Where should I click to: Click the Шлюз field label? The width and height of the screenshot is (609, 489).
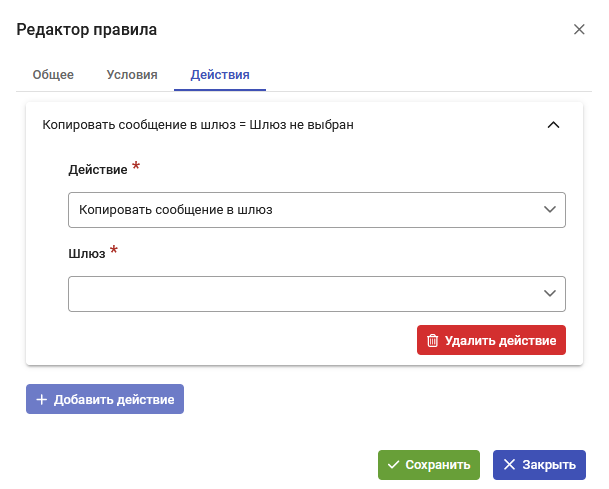click(87, 254)
